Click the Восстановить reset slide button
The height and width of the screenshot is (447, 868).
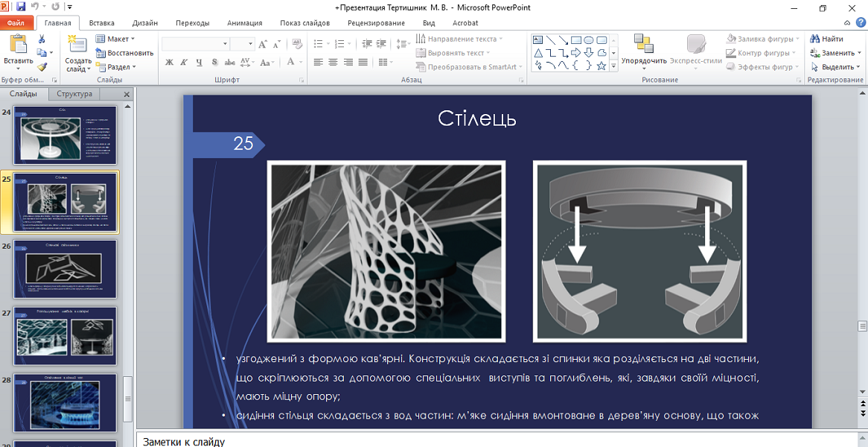(124, 53)
